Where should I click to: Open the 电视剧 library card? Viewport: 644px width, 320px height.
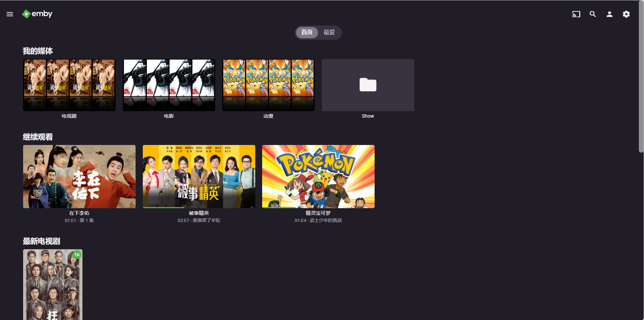[69, 85]
